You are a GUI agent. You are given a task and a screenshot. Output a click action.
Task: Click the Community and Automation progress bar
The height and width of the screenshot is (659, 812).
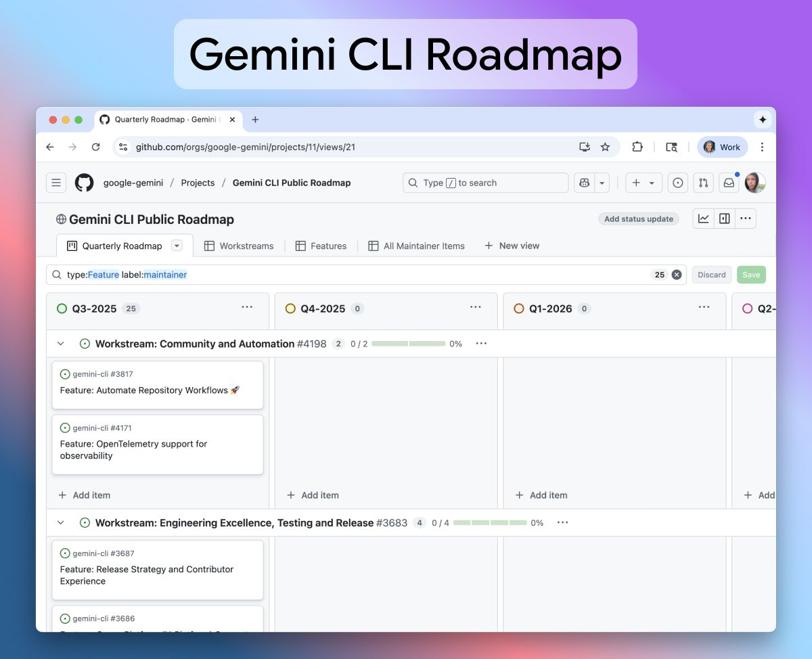click(408, 344)
